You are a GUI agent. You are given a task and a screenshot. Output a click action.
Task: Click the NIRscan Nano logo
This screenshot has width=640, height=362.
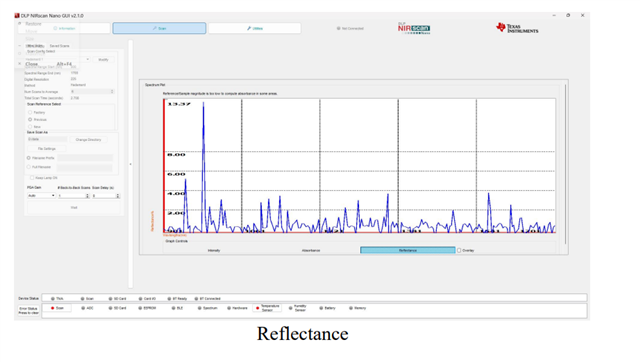(x=414, y=28)
